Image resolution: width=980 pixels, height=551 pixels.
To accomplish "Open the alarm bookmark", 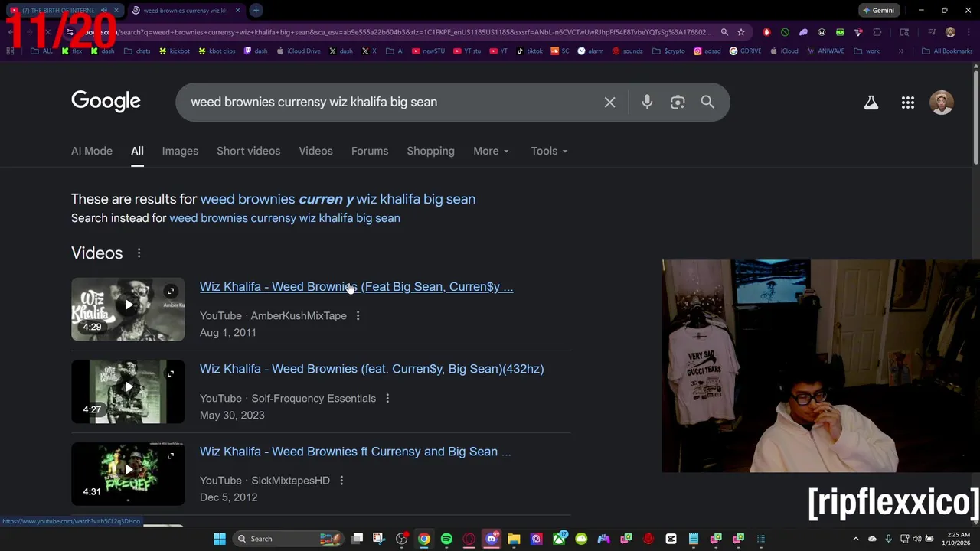I will [x=590, y=51].
